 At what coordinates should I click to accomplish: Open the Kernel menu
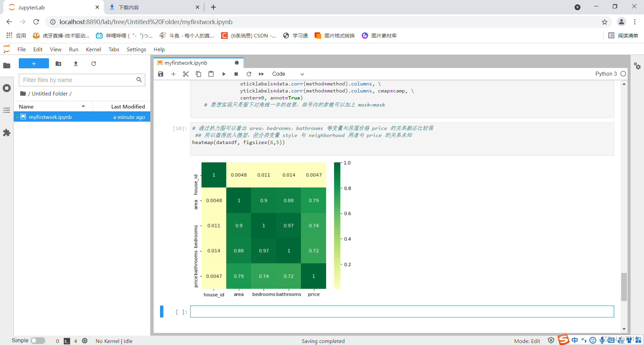tap(94, 49)
